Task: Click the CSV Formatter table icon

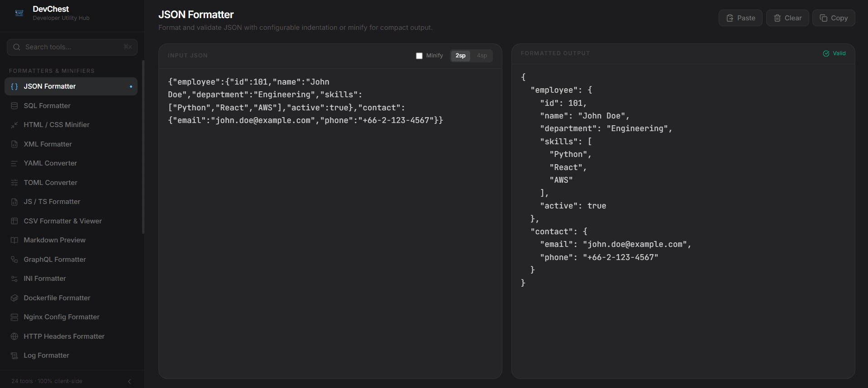Action: tap(14, 221)
